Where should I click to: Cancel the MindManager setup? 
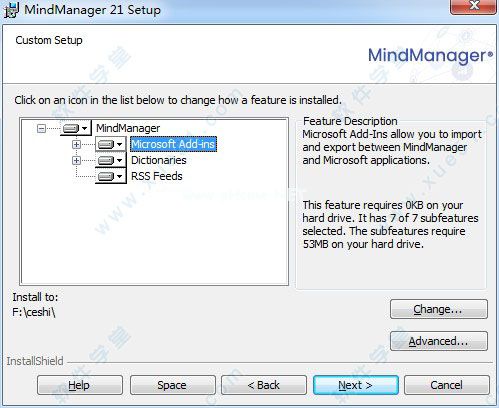pyautogui.click(x=447, y=385)
